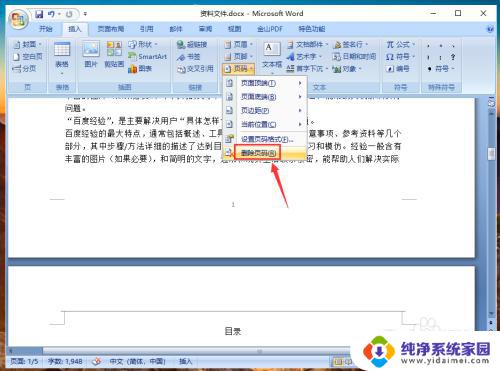Screen dimensions: 500x371
Task: Click the vertical scrollbar thumb
Action: [491, 154]
